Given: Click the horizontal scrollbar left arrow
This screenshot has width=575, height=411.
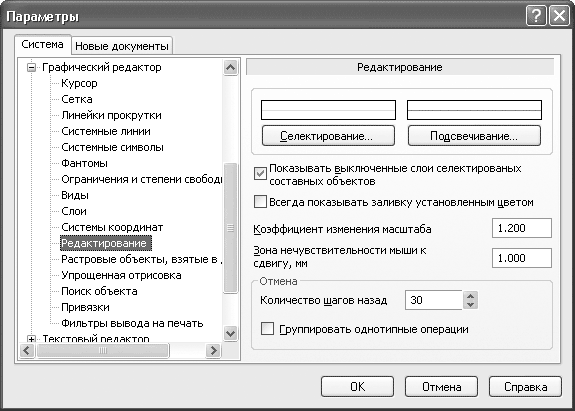Looking at the screenshot, I should click(27, 351).
